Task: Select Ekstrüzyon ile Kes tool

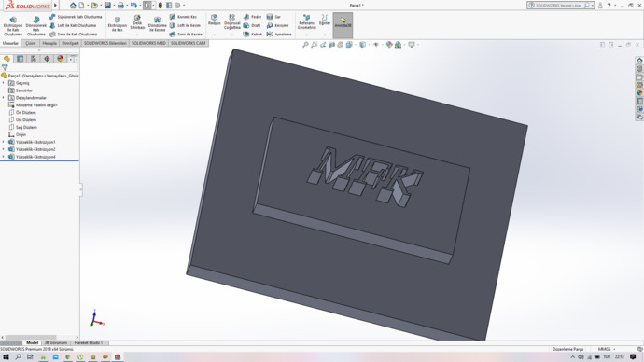Action: tap(117, 24)
